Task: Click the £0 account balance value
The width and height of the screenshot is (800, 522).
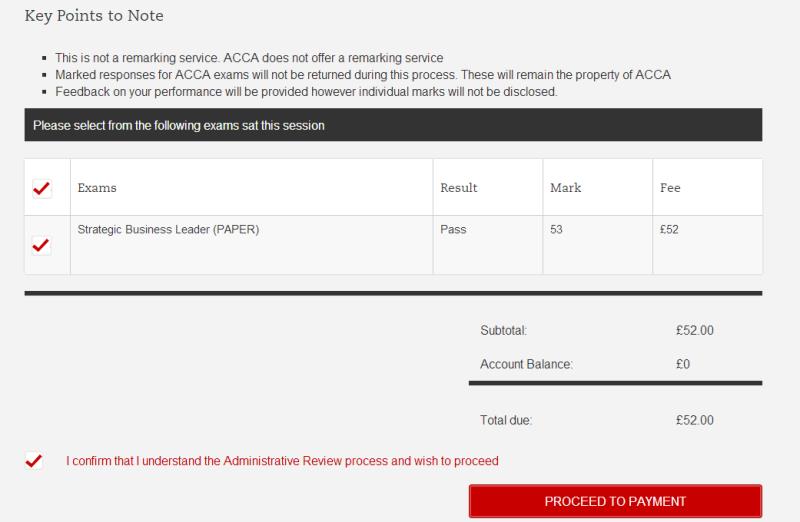Action: tap(682, 364)
